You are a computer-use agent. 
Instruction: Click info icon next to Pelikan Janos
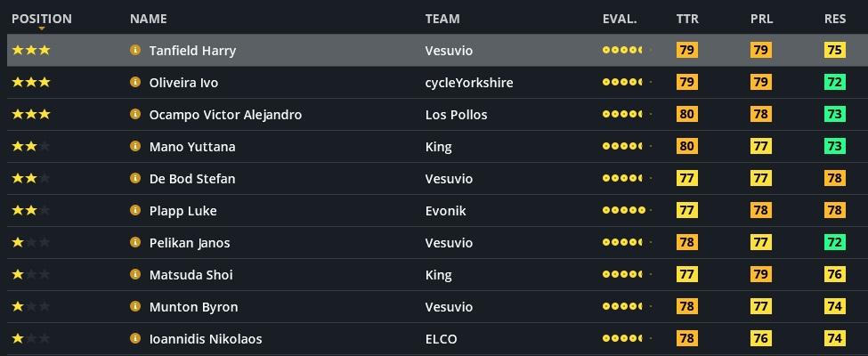tap(135, 243)
